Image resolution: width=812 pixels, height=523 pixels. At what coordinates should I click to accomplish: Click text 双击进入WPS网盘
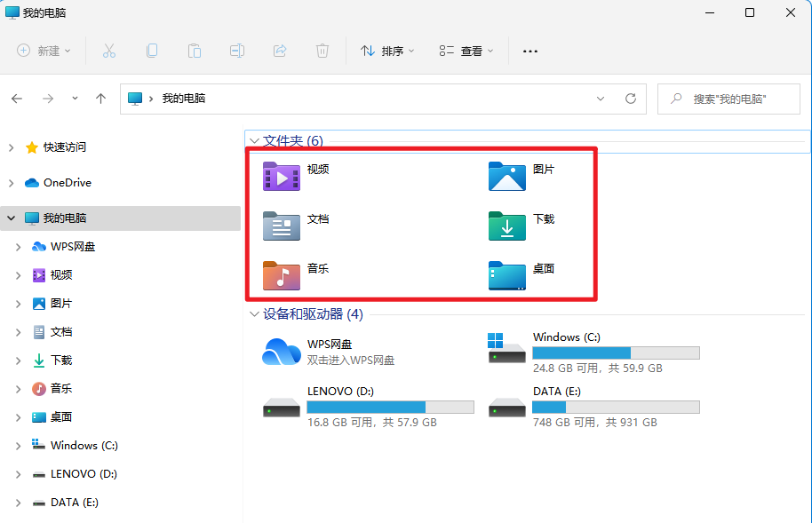click(351, 361)
